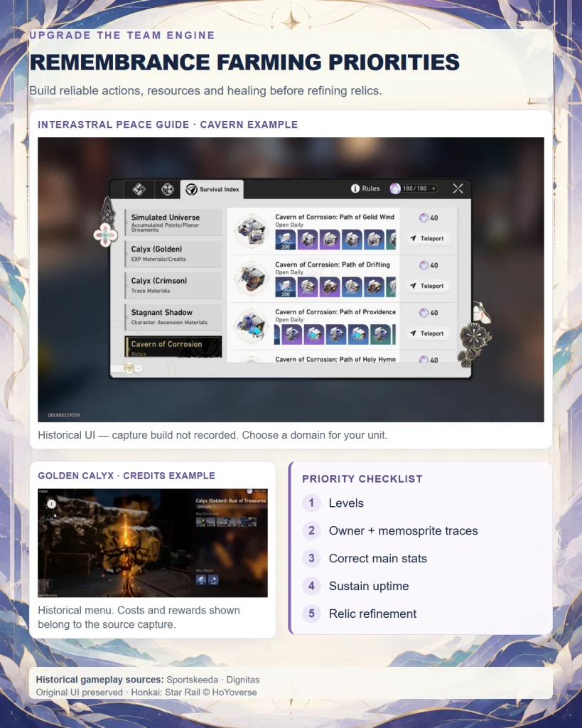This screenshot has width=582, height=728.
Task: Switch to the Survival Index tab
Action: point(212,189)
